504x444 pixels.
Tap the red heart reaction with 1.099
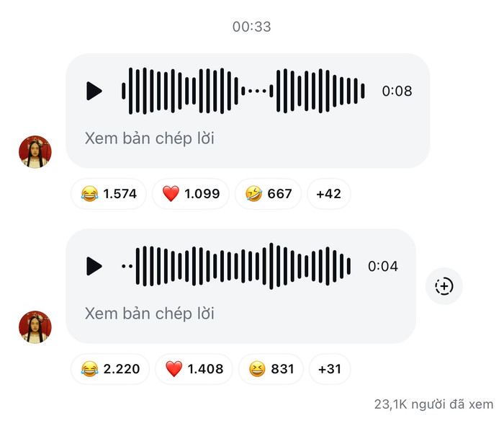191,194
